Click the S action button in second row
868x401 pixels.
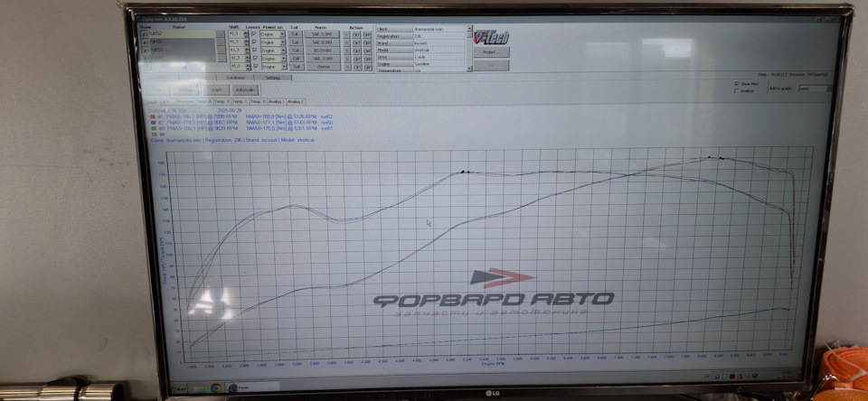tap(347, 42)
